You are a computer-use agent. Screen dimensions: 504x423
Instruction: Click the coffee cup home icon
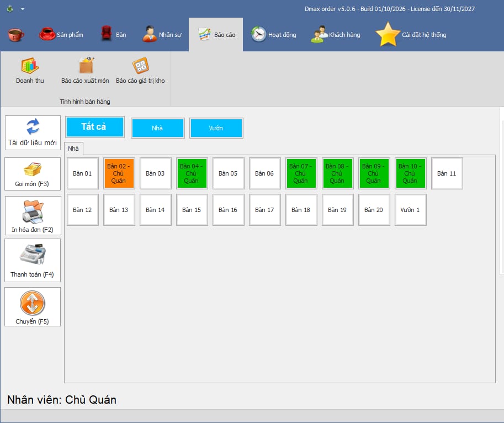16,34
